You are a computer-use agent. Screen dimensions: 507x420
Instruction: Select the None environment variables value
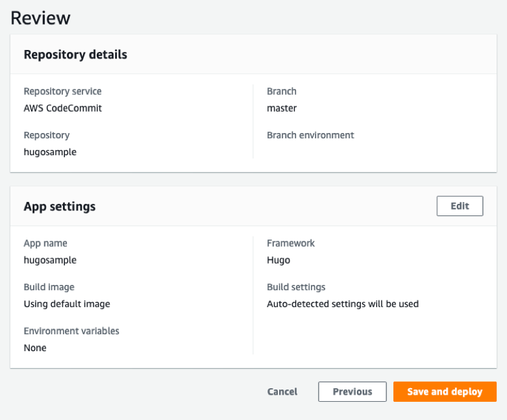point(35,348)
